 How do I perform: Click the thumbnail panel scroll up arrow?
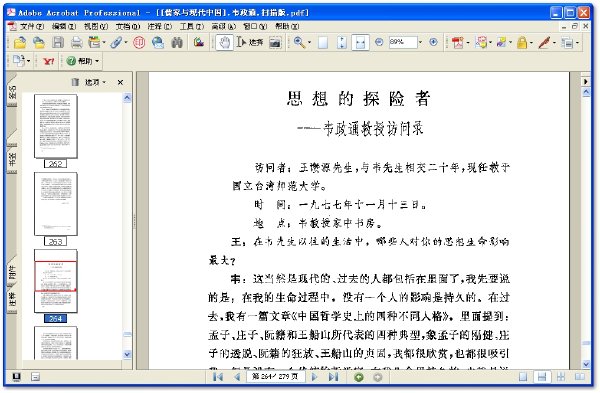pos(127,98)
